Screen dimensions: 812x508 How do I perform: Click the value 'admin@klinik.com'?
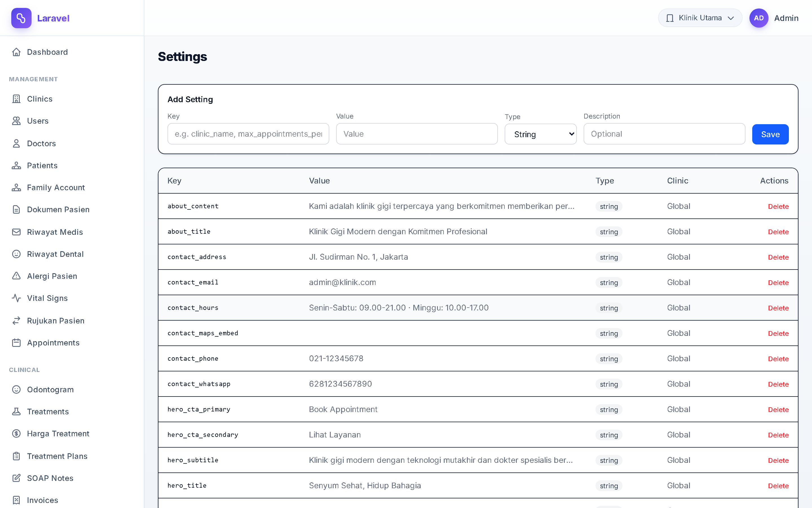(342, 283)
